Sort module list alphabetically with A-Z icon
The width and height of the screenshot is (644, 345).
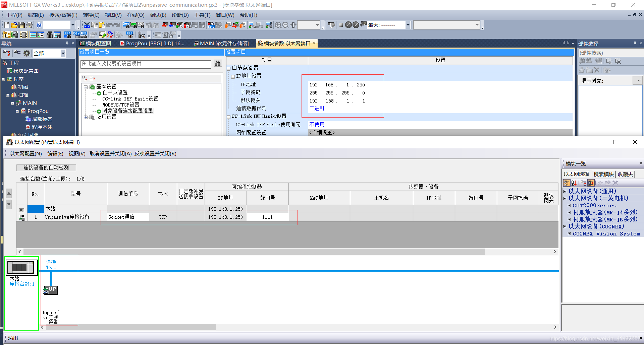pyautogui.click(x=574, y=183)
